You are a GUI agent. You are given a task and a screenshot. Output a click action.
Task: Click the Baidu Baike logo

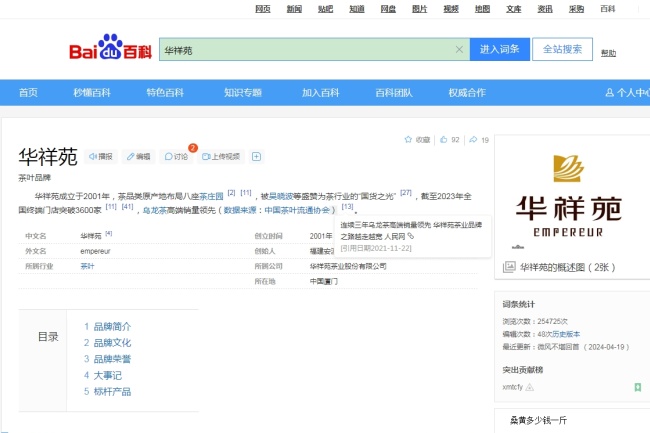tap(110, 48)
